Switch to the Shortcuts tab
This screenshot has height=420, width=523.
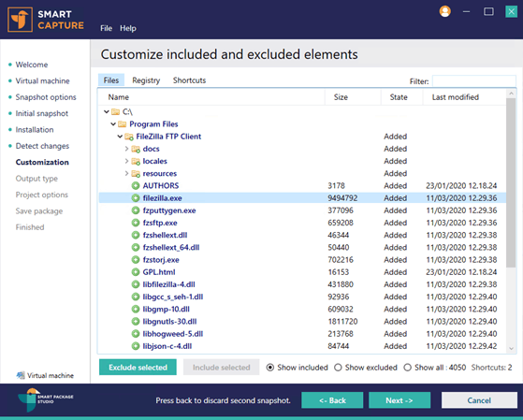coord(189,80)
